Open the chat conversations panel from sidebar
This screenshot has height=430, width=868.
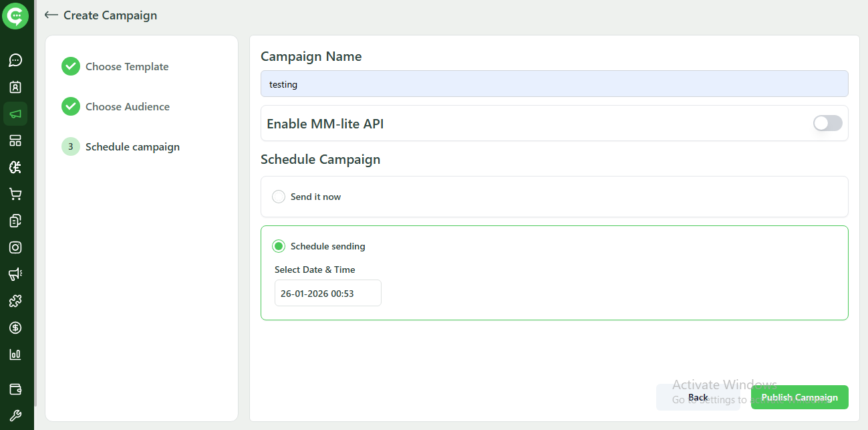pyautogui.click(x=15, y=60)
